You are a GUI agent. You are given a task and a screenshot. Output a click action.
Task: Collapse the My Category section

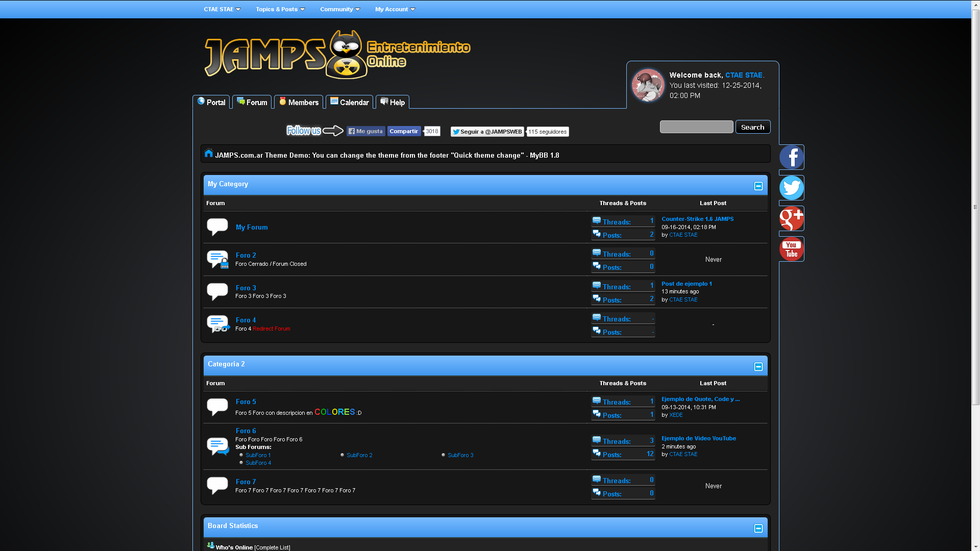[758, 186]
